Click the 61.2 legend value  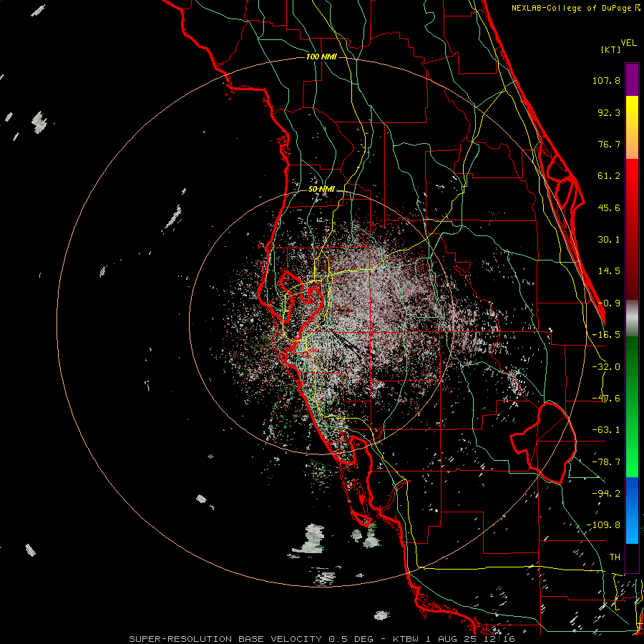point(609,176)
